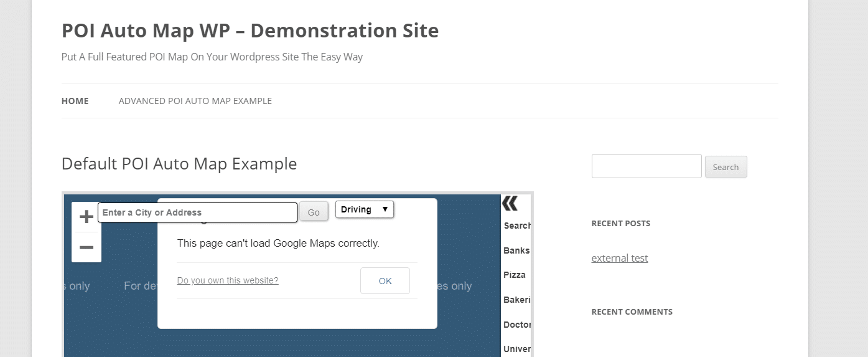This screenshot has width=868, height=357.
Task: Select the Banks category in POI list
Action: point(516,250)
